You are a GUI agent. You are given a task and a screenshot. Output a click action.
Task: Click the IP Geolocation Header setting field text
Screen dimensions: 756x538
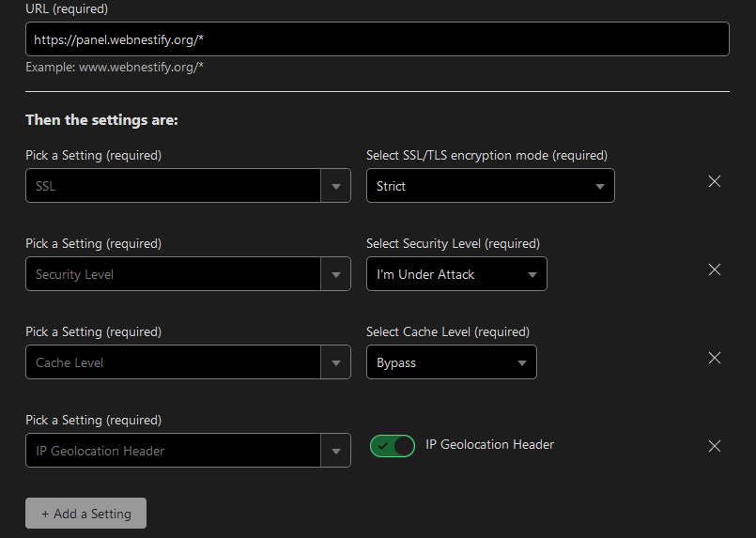pyautogui.click(x=100, y=451)
